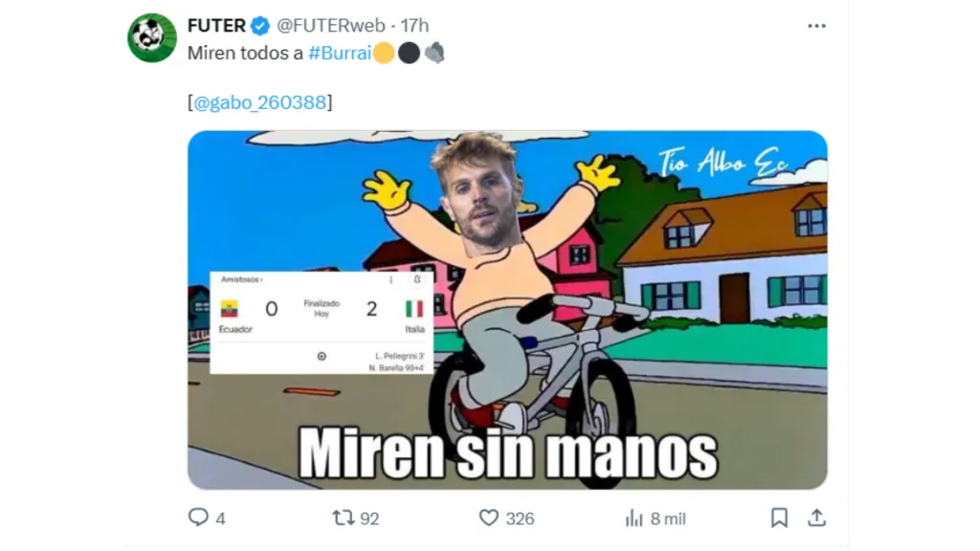View tweet analytics bar chart icon

coord(634,518)
